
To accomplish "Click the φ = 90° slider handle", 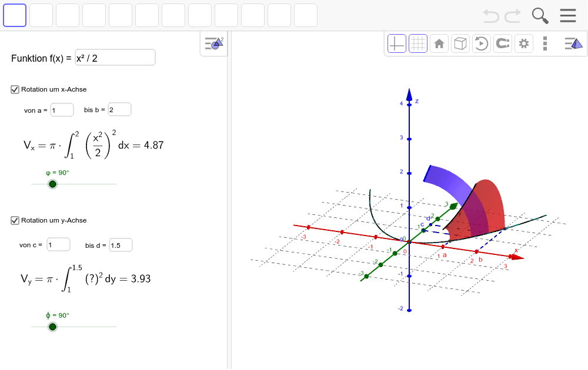I will (53, 184).
